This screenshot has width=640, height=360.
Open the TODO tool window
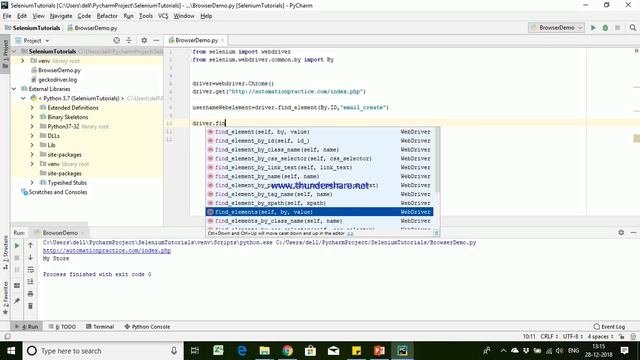(62, 327)
